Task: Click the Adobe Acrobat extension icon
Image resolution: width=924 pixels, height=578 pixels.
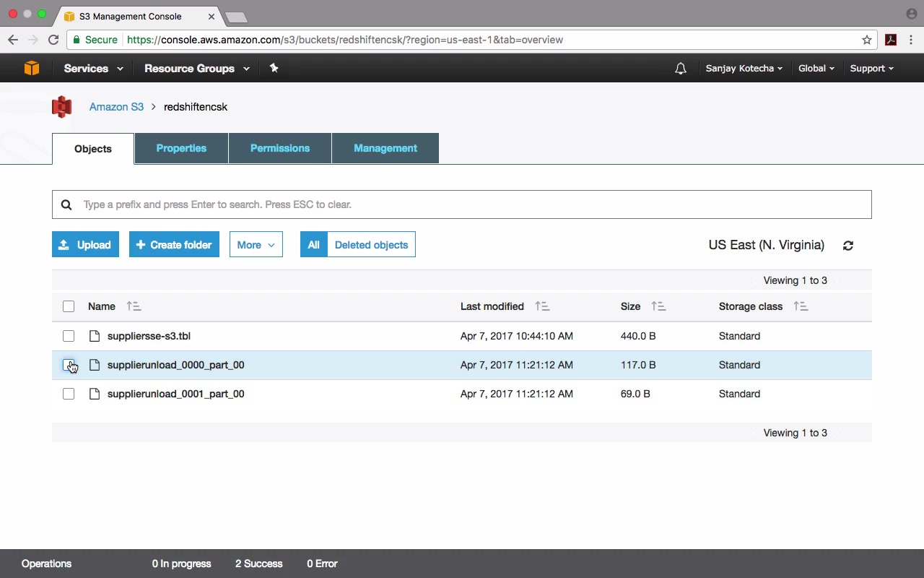Action: 891,40
